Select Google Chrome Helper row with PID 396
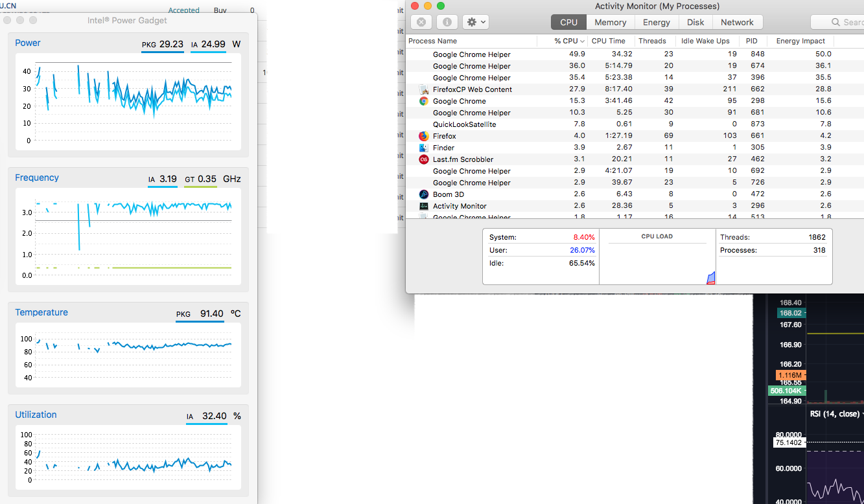 point(635,78)
